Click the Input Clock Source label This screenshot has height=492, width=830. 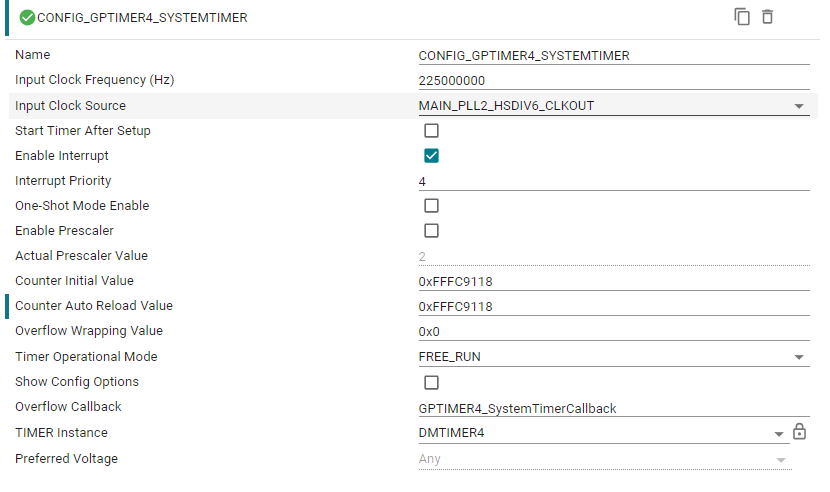coord(70,105)
